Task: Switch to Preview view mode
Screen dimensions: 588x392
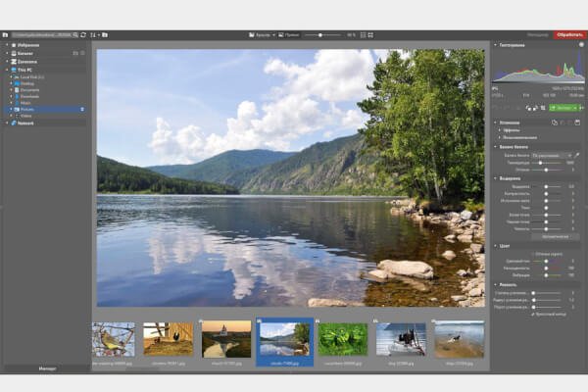Action: [289, 35]
